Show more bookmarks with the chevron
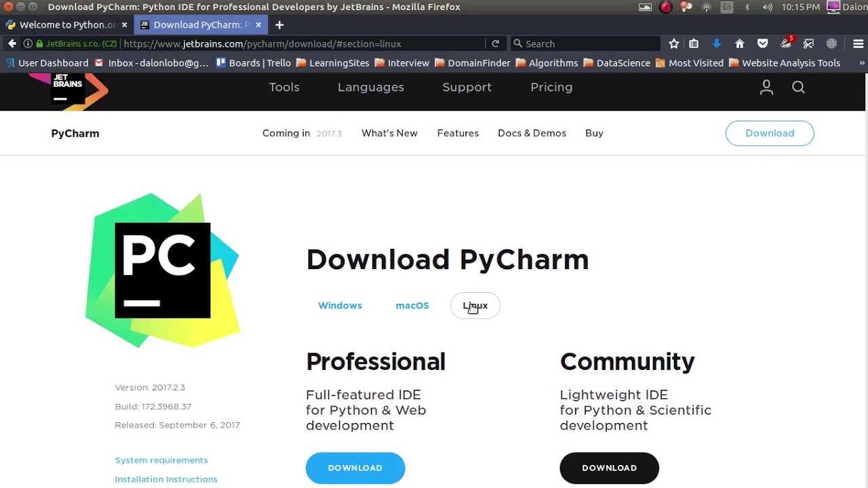The height and width of the screenshot is (488, 868). click(x=862, y=63)
